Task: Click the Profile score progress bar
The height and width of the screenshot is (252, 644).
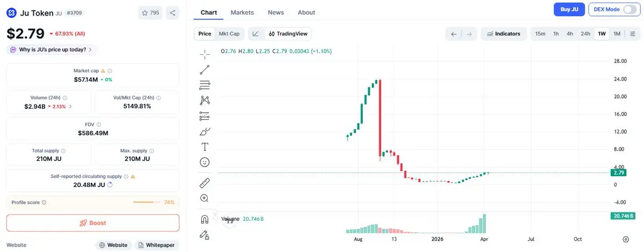Action: [146, 203]
